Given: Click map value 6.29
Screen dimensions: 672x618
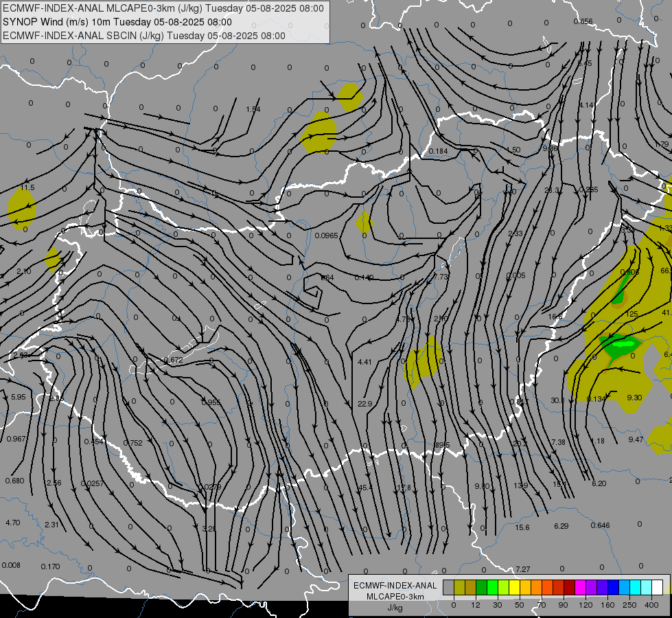Looking at the screenshot, I should [561, 526].
